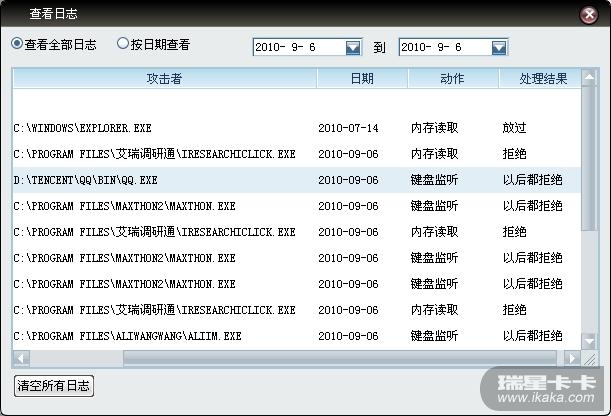Click vertical scrollbar up arrow

click(x=589, y=77)
